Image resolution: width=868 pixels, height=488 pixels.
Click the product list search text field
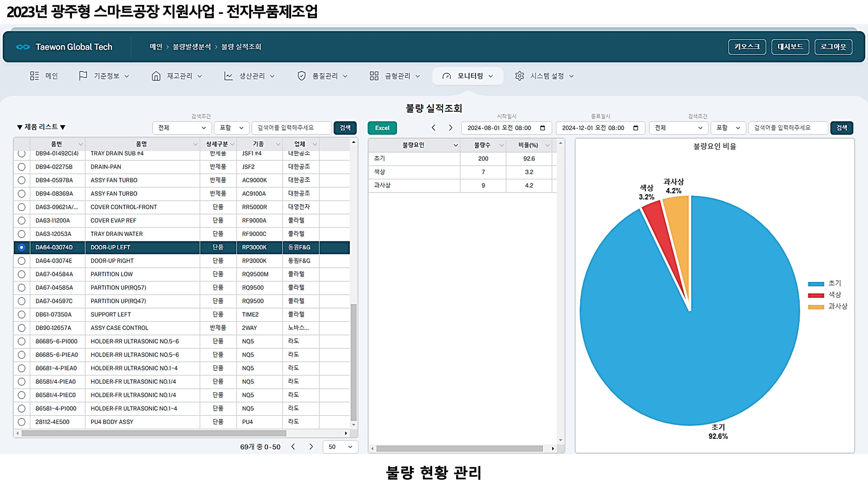pyautogui.click(x=291, y=128)
